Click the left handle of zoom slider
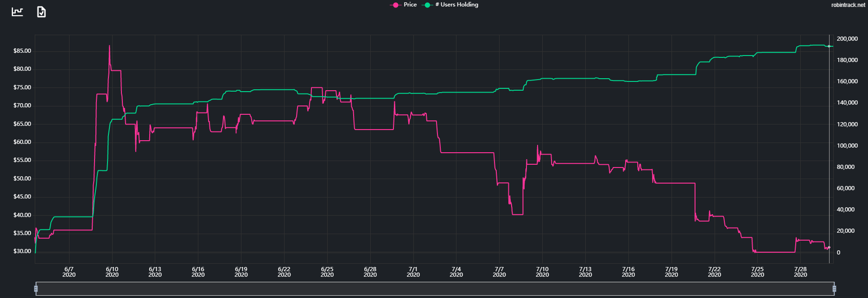 [36, 289]
